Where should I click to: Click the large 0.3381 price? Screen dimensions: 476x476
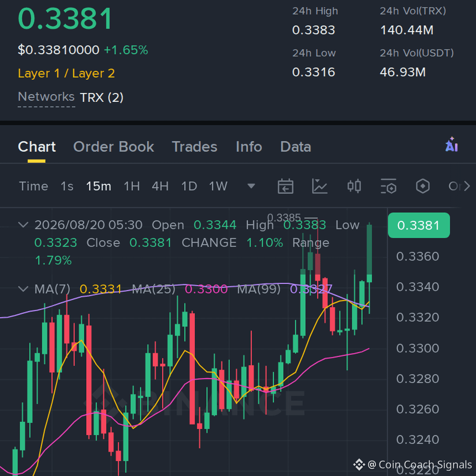[x=65, y=19]
